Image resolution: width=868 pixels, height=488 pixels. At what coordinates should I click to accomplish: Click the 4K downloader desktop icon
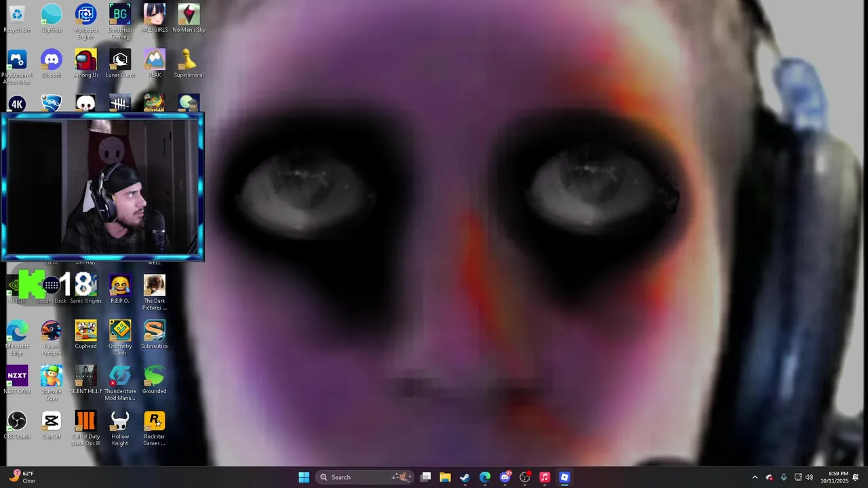click(17, 104)
